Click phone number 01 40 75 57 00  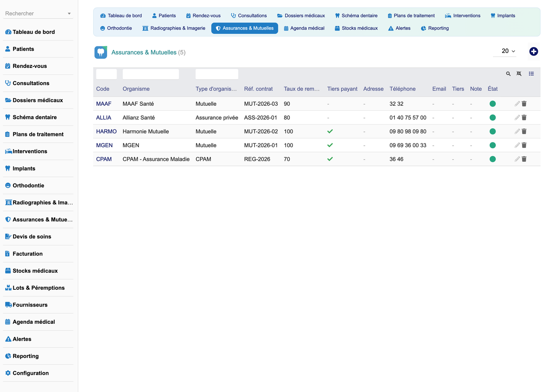pos(408,118)
